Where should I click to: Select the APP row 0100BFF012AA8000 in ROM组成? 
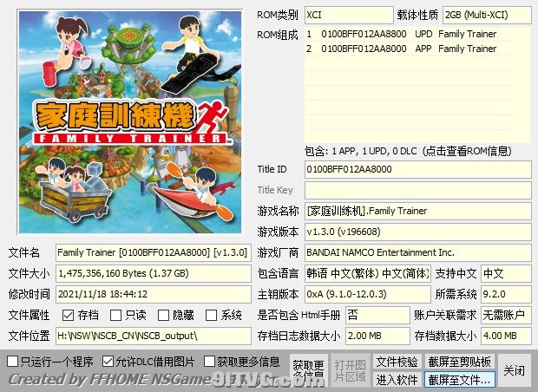(408, 49)
